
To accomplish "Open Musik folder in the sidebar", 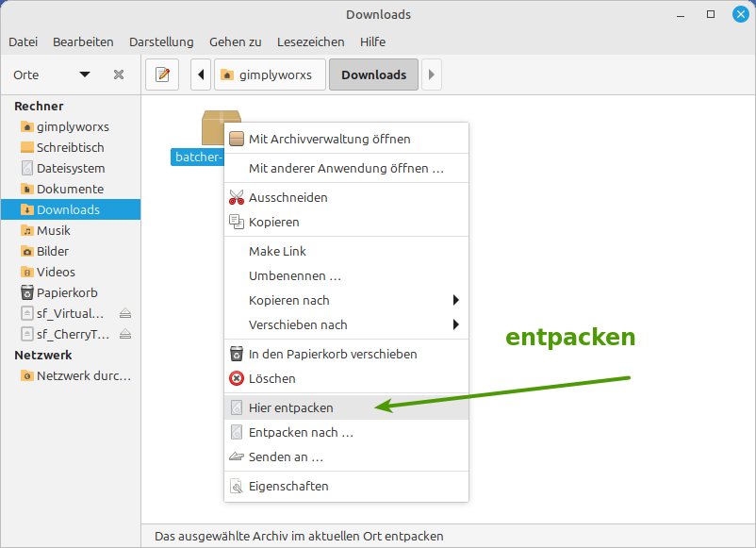I will tap(71, 230).
